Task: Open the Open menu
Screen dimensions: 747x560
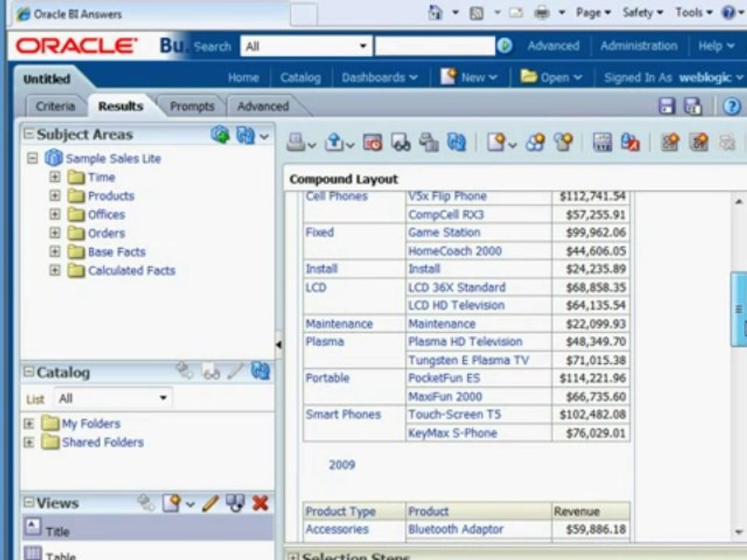Action: click(551, 76)
